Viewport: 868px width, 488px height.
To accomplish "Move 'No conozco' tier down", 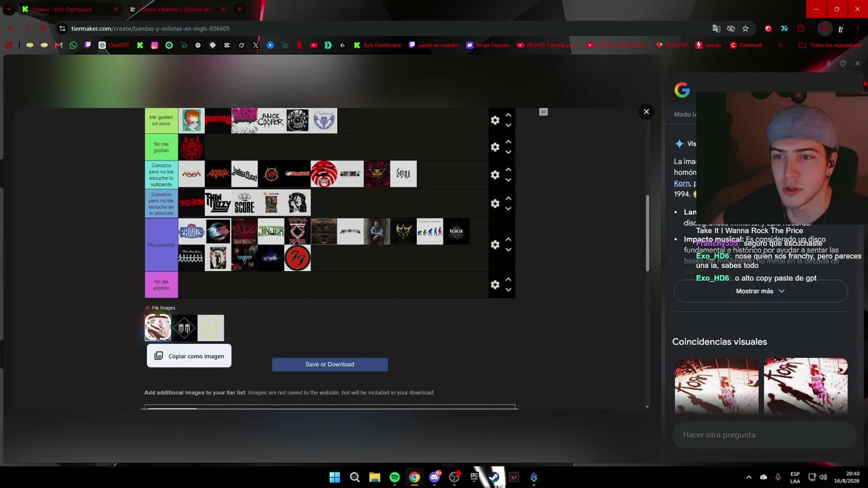I will (x=508, y=249).
